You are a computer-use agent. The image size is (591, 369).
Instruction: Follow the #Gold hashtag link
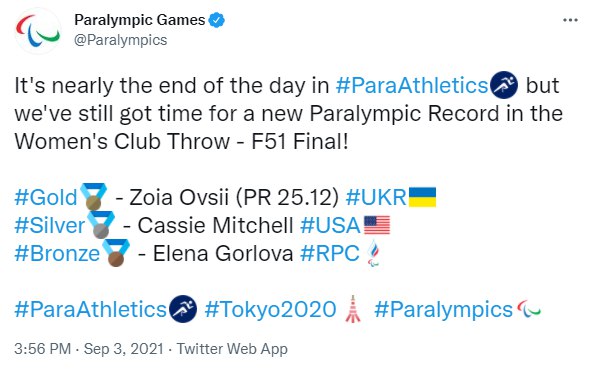pyautogui.click(x=46, y=197)
